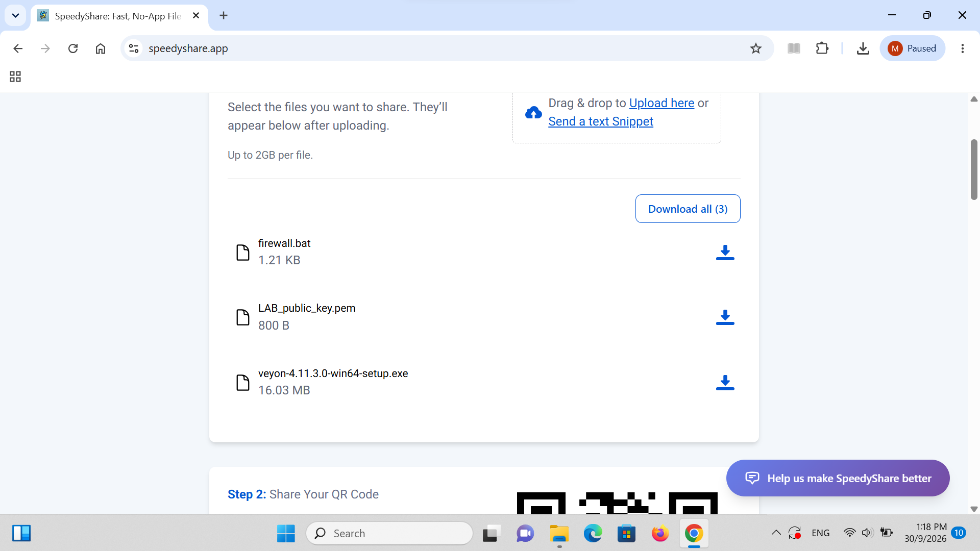Select the firewall.bat filename

[284, 243]
